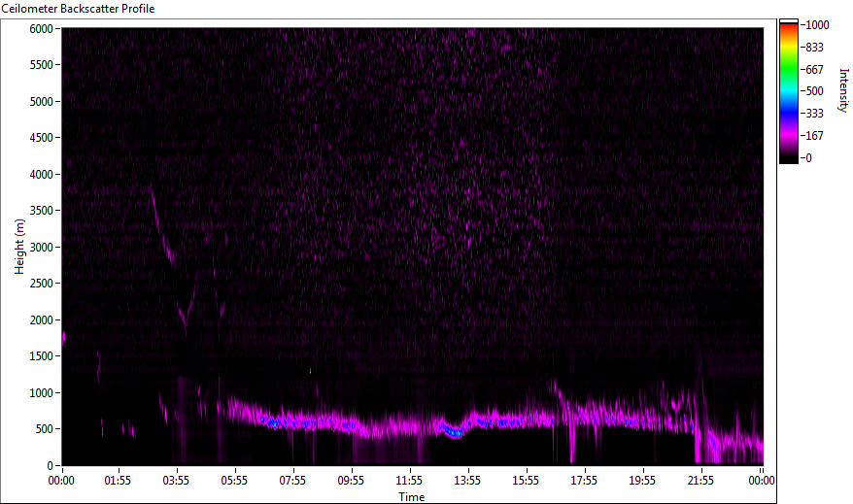The image size is (853, 504).
Task: Click the 13:55 time tick label
Action: [467, 481]
